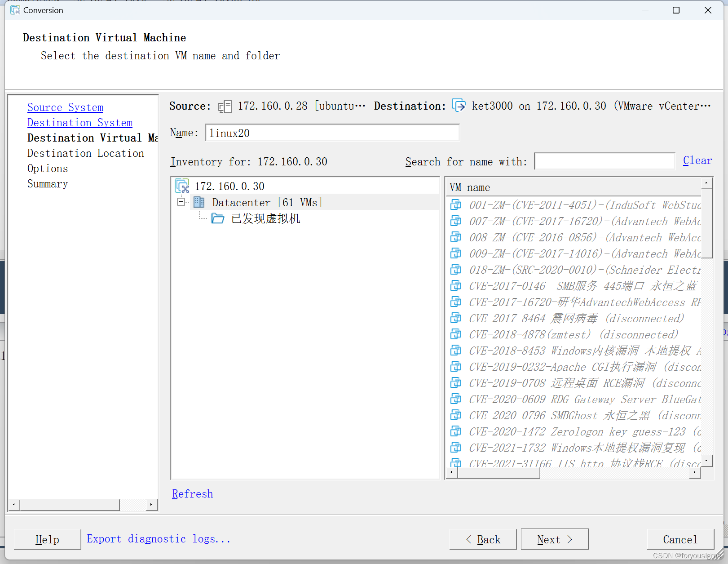
Task: Click Export diagnostic logs link
Action: [x=159, y=539]
